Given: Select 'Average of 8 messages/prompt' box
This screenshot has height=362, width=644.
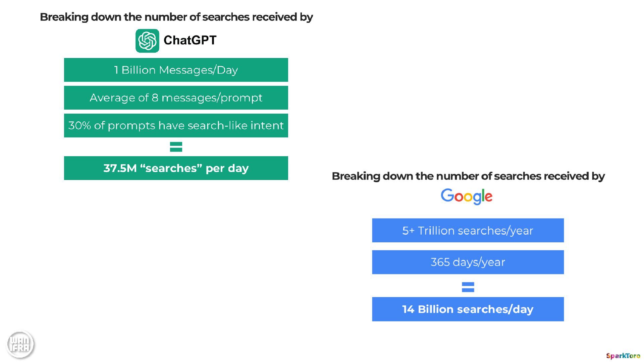Looking at the screenshot, I should click(176, 98).
